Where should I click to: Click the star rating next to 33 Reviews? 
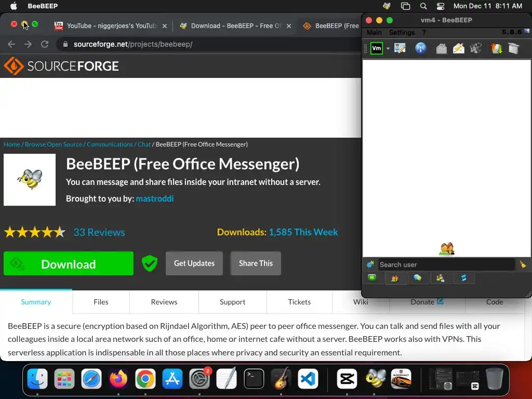click(35, 232)
